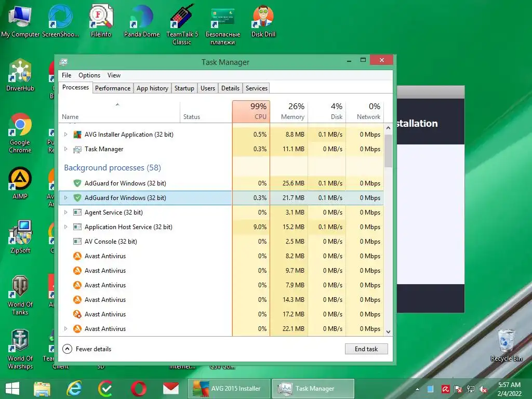The image size is (532, 399).
Task: Click the Task Manager title bar icon
Action: [63, 62]
